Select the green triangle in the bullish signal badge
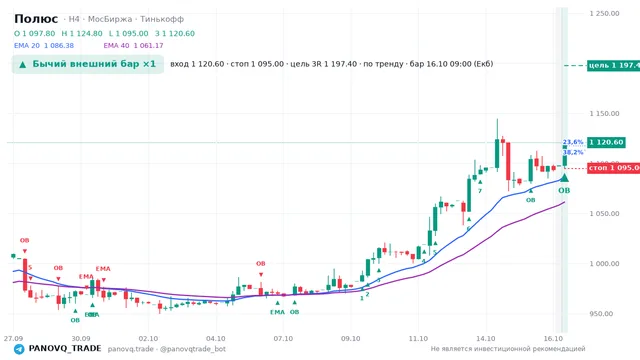The image size is (640, 360). [23, 64]
